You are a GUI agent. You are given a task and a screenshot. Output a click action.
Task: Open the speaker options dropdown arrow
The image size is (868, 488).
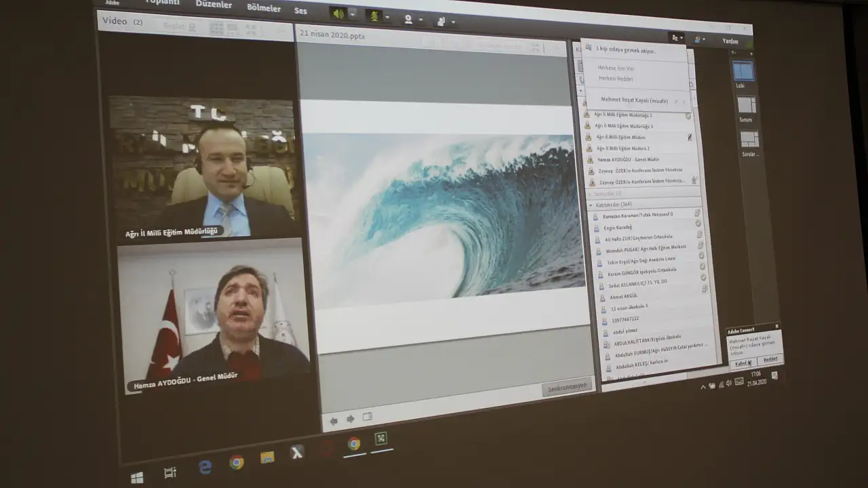pyautogui.click(x=353, y=14)
